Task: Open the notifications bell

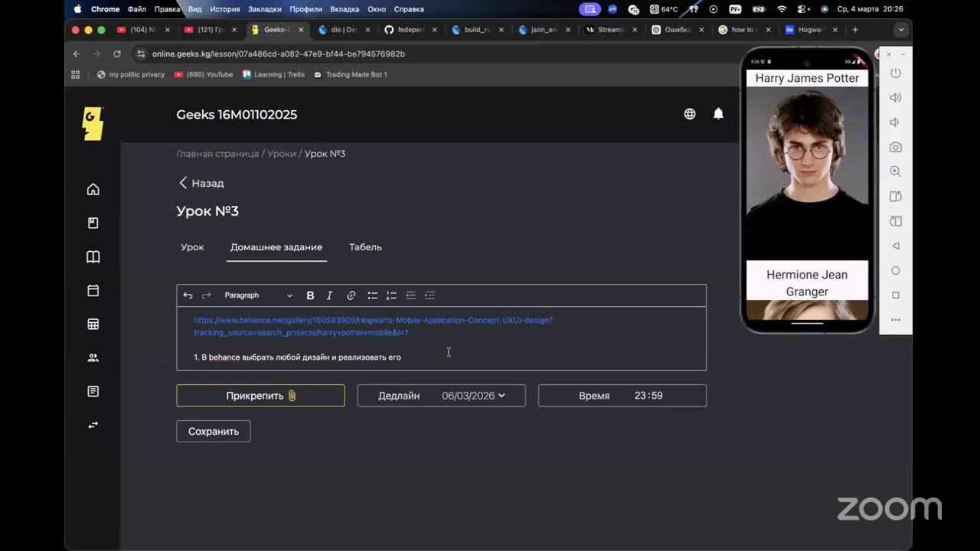Action: (718, 114)
